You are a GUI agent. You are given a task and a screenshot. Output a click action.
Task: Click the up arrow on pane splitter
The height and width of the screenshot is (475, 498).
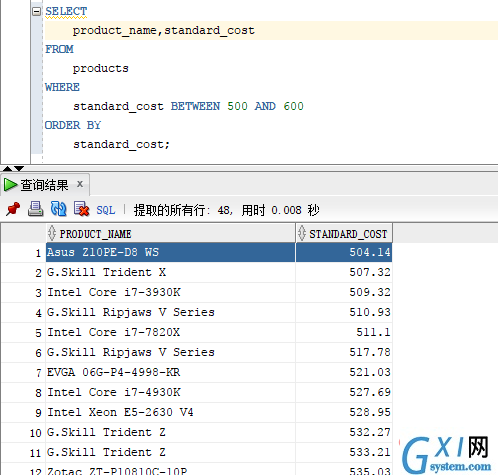(x=7, y=168)
